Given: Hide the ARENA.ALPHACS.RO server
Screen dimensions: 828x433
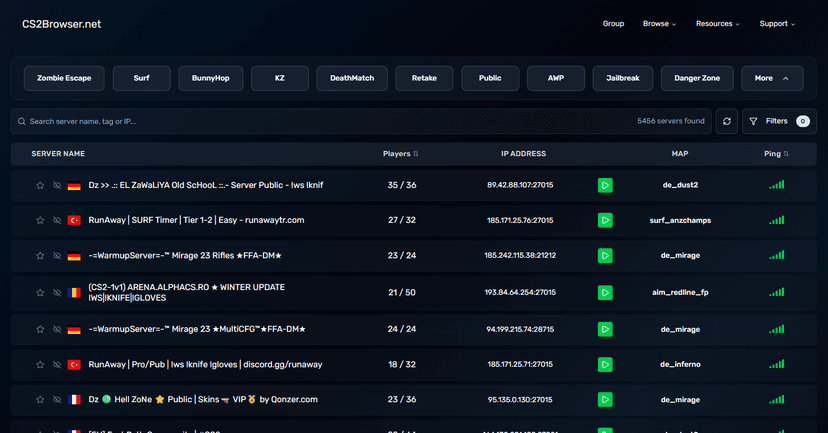Looking at the screenshot, I should point(57,293).
